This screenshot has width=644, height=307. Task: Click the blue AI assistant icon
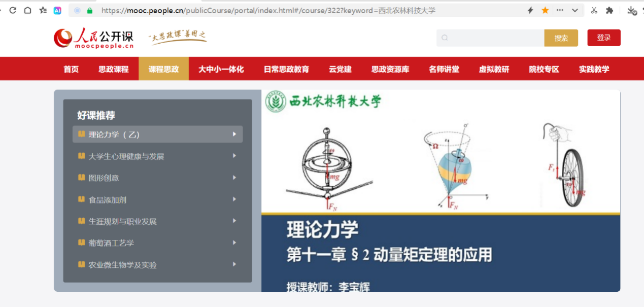pyautogui.click(x=57, y=10)
